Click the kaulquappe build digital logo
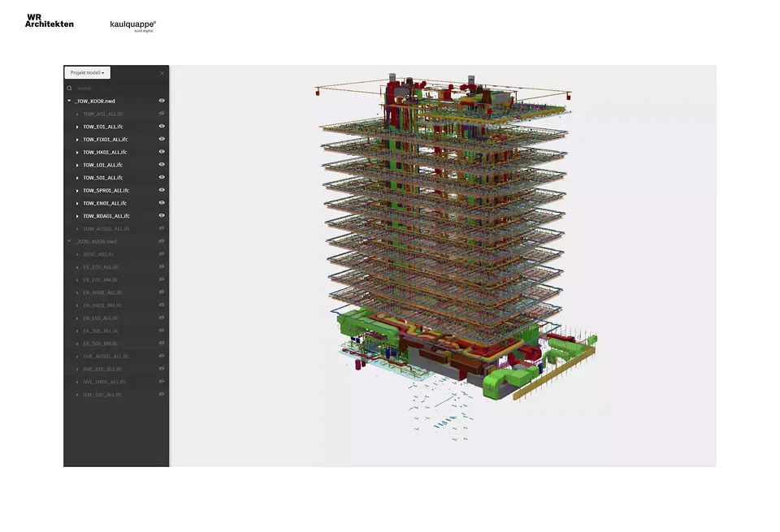Viewport: 780px width, 532px height. [132, 25]
